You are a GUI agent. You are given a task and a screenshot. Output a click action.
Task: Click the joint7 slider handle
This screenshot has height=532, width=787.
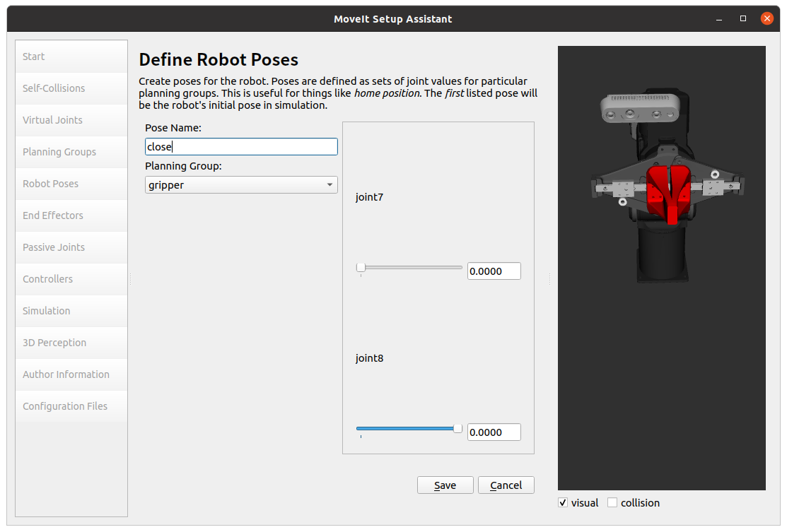pos(361,268)
